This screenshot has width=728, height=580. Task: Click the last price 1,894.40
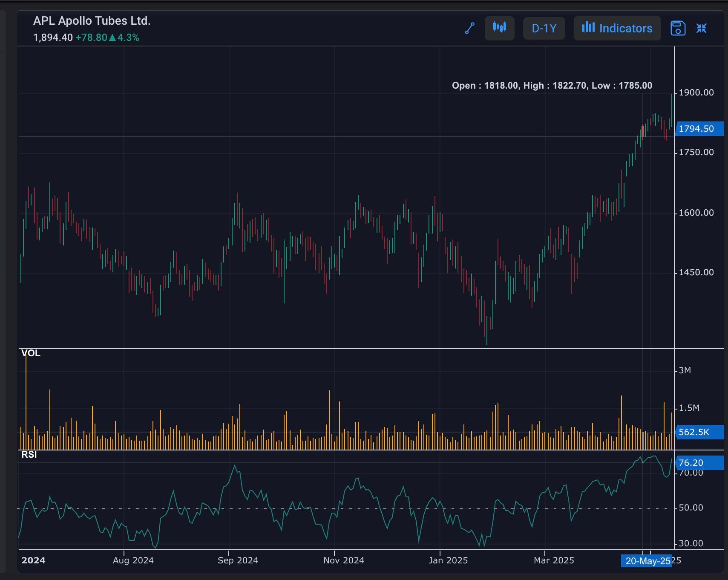(53, 38)
